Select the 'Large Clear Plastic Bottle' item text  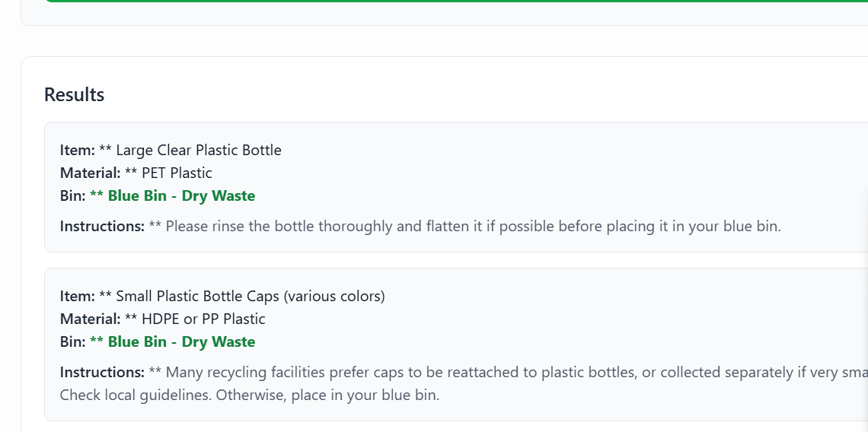(198, 150)
